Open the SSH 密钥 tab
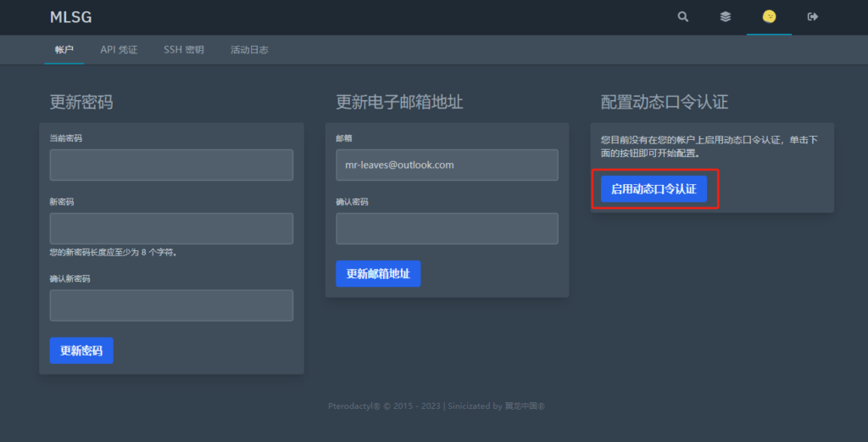The width and height of the screenshot is (868, 442). pyautogui.click(x=184, y=50)
